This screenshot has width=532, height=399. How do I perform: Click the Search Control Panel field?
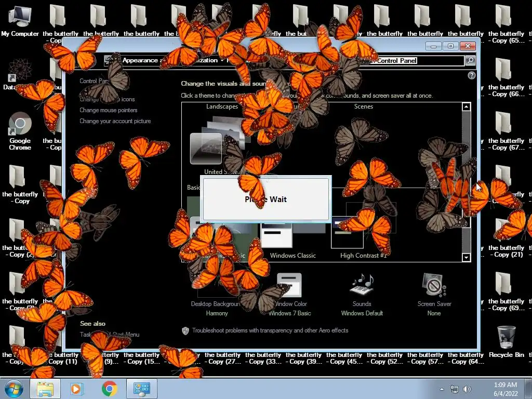[x=411, y=60]
